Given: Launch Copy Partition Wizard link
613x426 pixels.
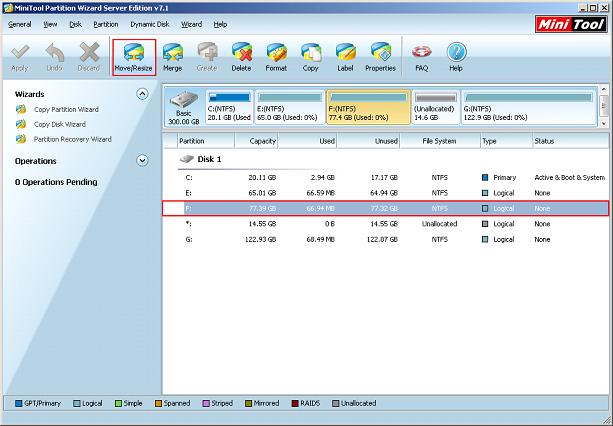Looking at the screenshot, I should click(x=66, y=109).
